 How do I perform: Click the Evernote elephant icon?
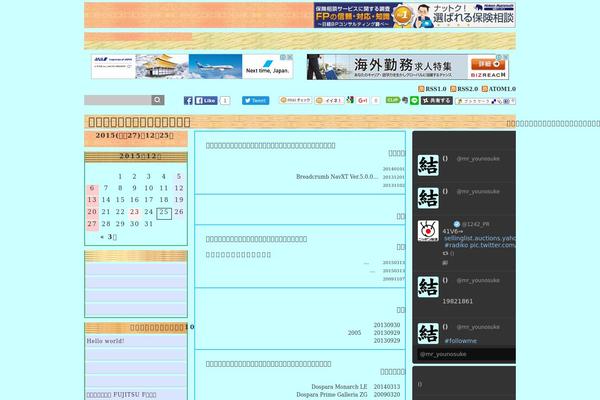[405, 100]
